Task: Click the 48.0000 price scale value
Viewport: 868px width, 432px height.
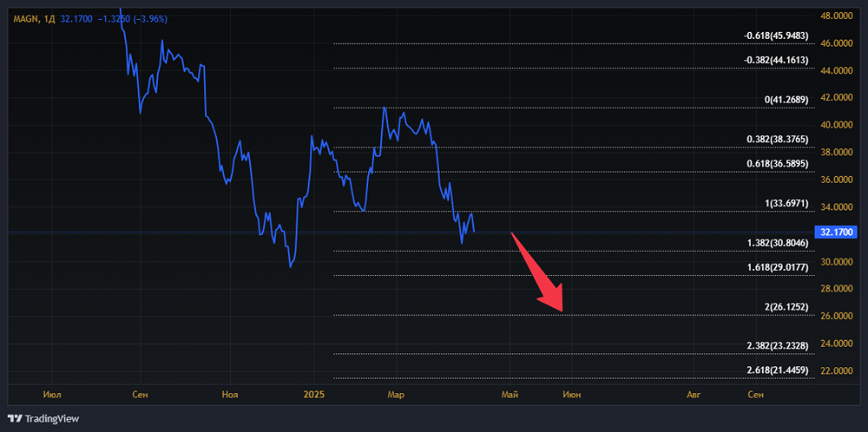Action: [839, 16]
